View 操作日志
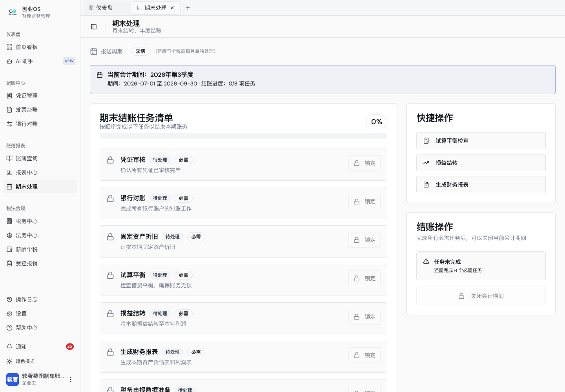565x392 pixels. click(x=40, y=299)
